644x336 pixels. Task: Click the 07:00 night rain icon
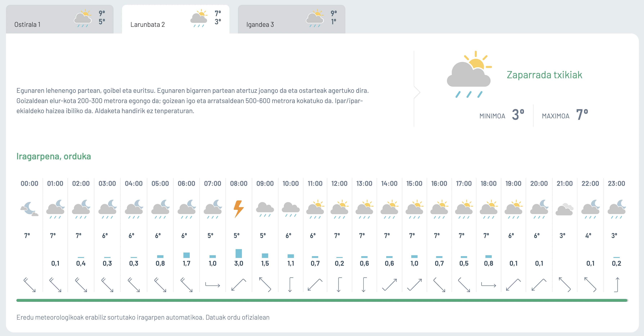(x=213, y=209)
